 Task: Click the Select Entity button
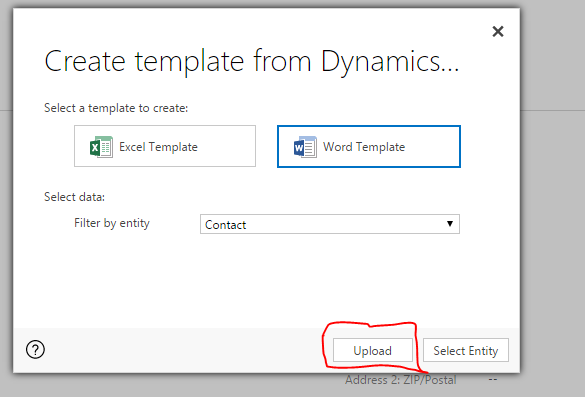click(466, 350)
